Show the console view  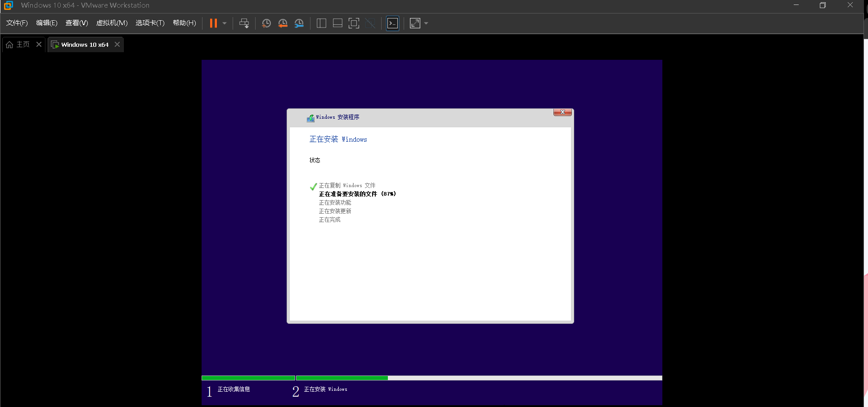pos(393,23)
